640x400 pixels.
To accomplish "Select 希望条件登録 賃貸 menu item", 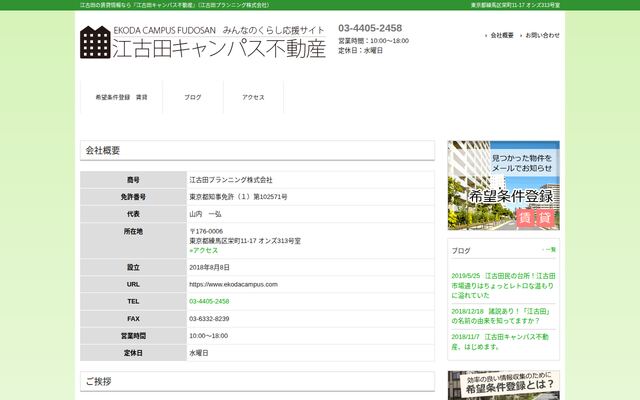I will (121, 97).
